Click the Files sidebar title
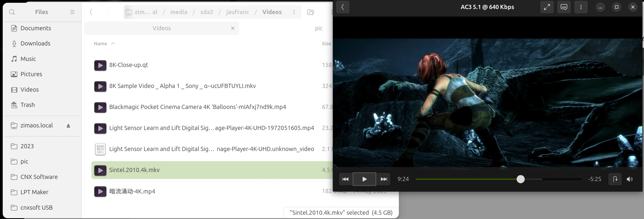Viewport: 644px width, 219px height. pos(41,12)
